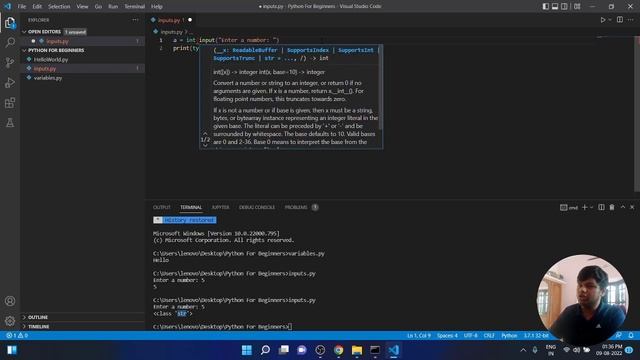This screenshot has width=640, height=360.
Task: Expand the OUTLINE section
Action: click(x=38, y=317)
